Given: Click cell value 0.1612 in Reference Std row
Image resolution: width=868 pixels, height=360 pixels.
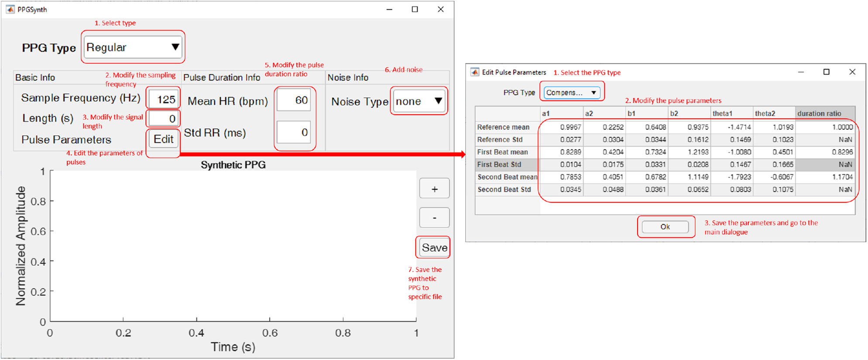Looking at the screenshot, I should (x=689, y=140).
